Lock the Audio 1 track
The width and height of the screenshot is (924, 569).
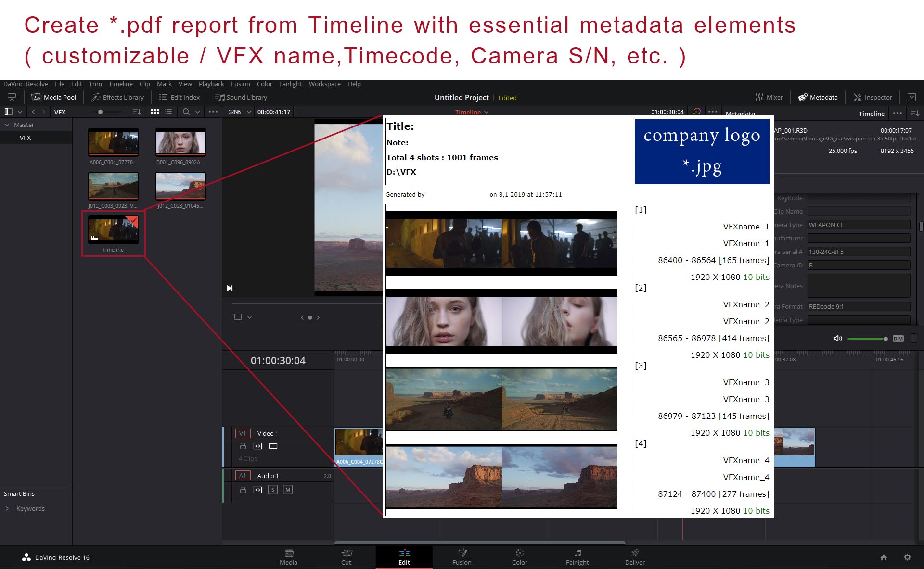point(243,490)
